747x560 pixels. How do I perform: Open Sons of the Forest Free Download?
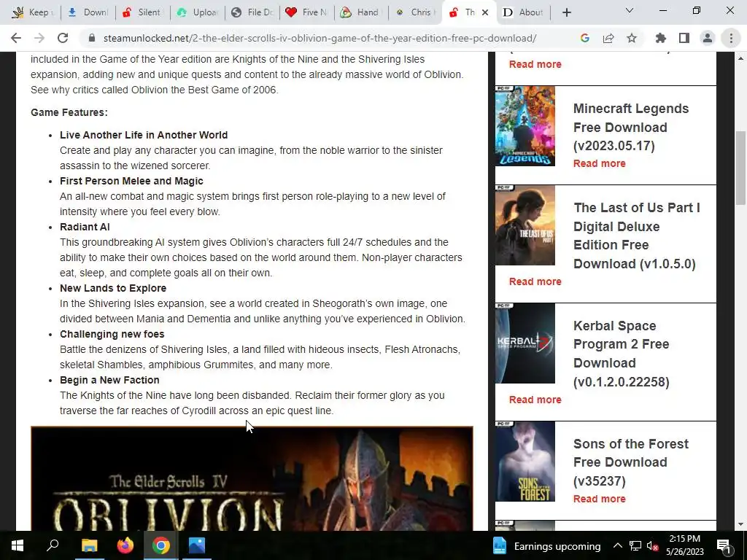(x=631, y=462)
